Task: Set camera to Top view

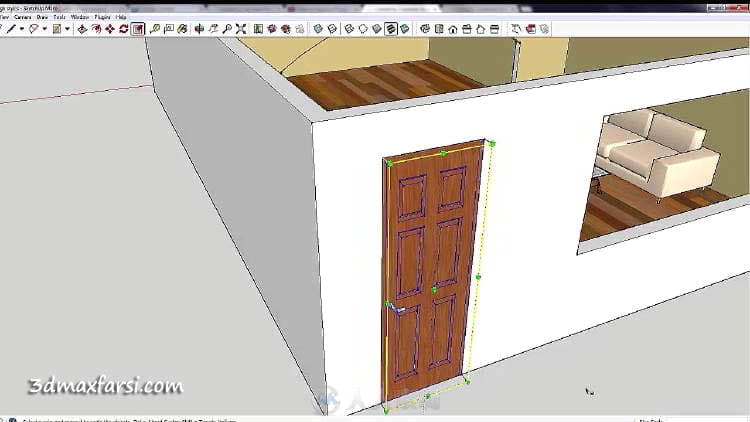Action: [x=439, y=29]
